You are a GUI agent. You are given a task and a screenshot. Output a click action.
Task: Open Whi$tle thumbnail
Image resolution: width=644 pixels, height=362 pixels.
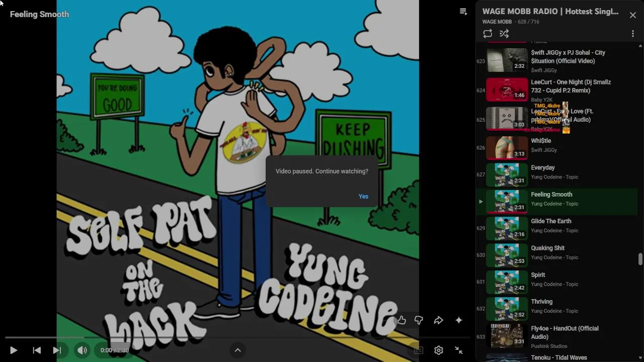point(507,148)
